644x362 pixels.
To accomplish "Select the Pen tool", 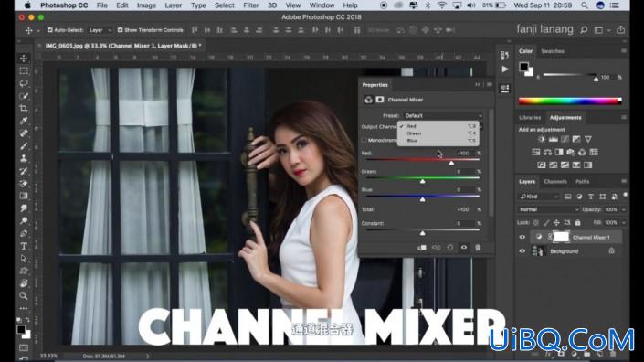I will tap(24, 233).
